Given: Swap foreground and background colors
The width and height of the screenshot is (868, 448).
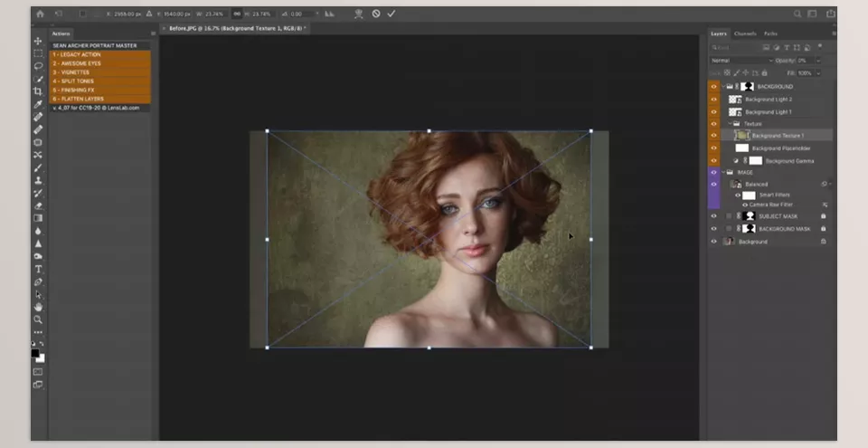Looking at the screenshot, I should pos(42,344).
